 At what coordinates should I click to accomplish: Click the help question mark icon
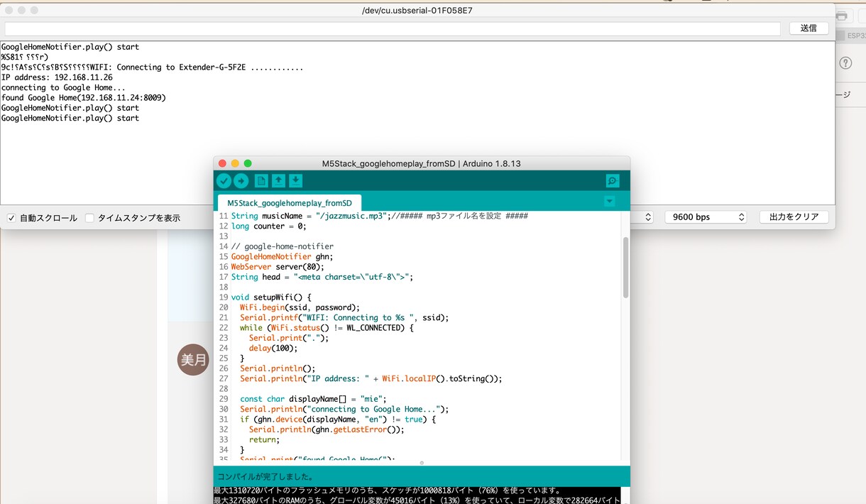845,63
